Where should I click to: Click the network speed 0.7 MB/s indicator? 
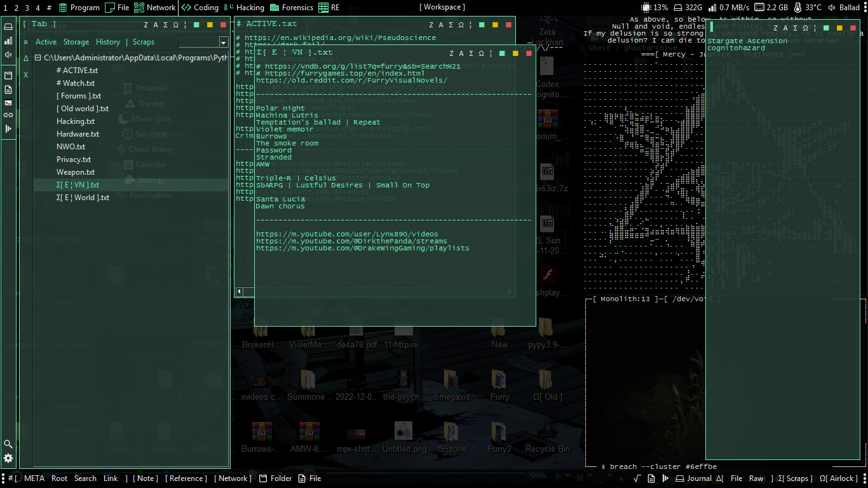(728, 8)
